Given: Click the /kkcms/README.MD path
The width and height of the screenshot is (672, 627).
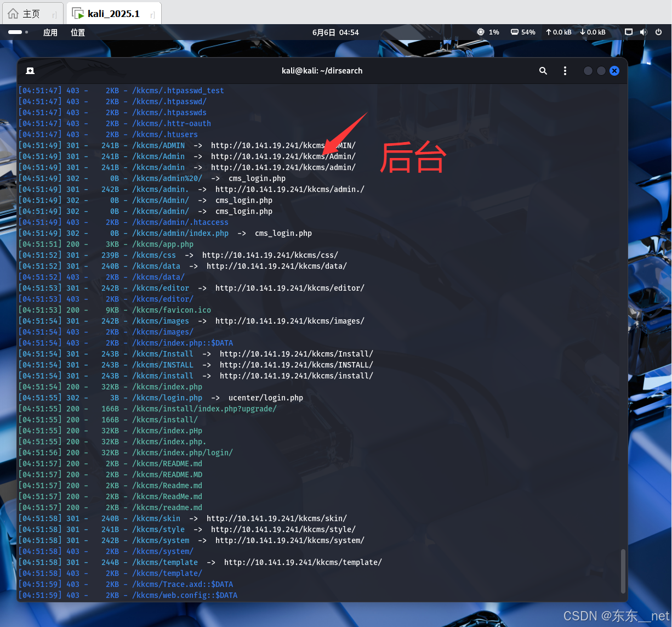Looking at the screenshot, I should coord(167,475).
